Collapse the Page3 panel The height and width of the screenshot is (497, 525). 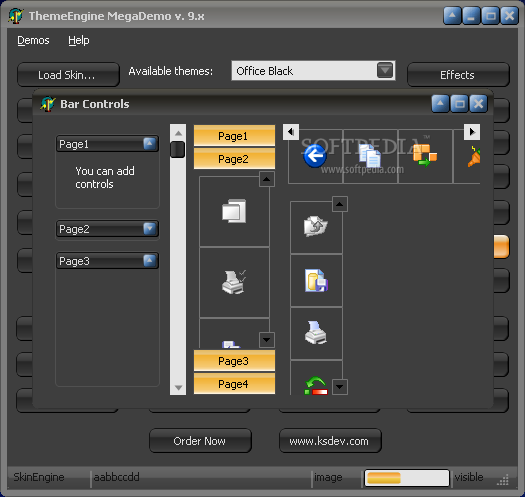pos(150,261)
